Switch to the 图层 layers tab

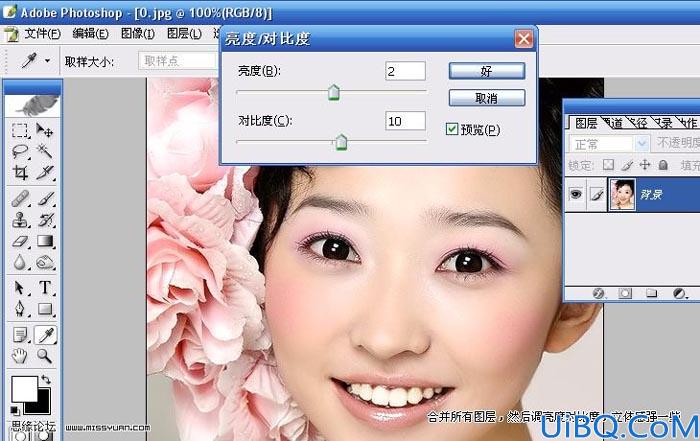(x=586, y=123)
